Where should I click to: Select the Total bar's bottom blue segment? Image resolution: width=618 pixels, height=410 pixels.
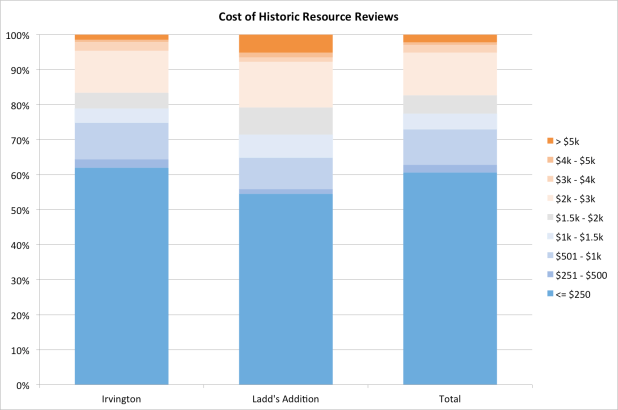(x=449, y=279)
